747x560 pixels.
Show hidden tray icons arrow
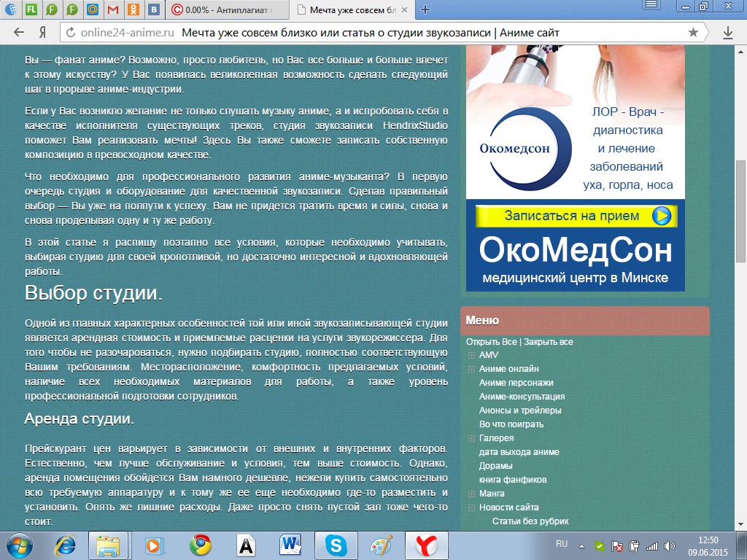click(x=581, y=546)
